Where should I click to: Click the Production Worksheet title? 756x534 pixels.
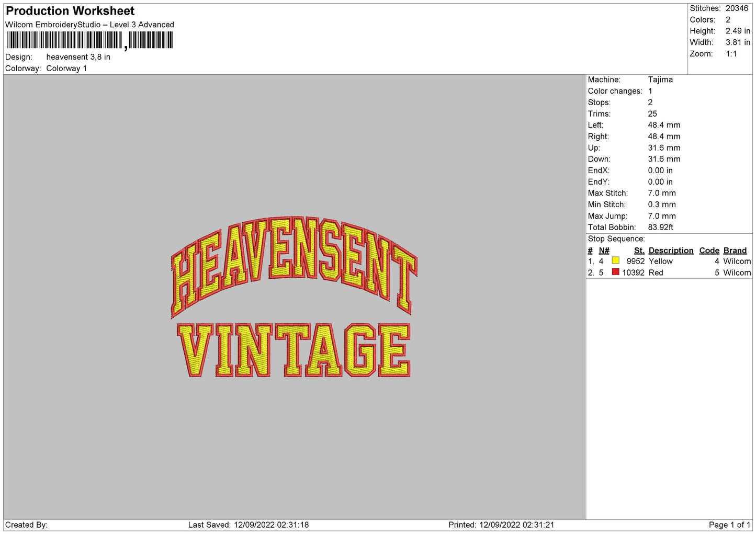70,11
